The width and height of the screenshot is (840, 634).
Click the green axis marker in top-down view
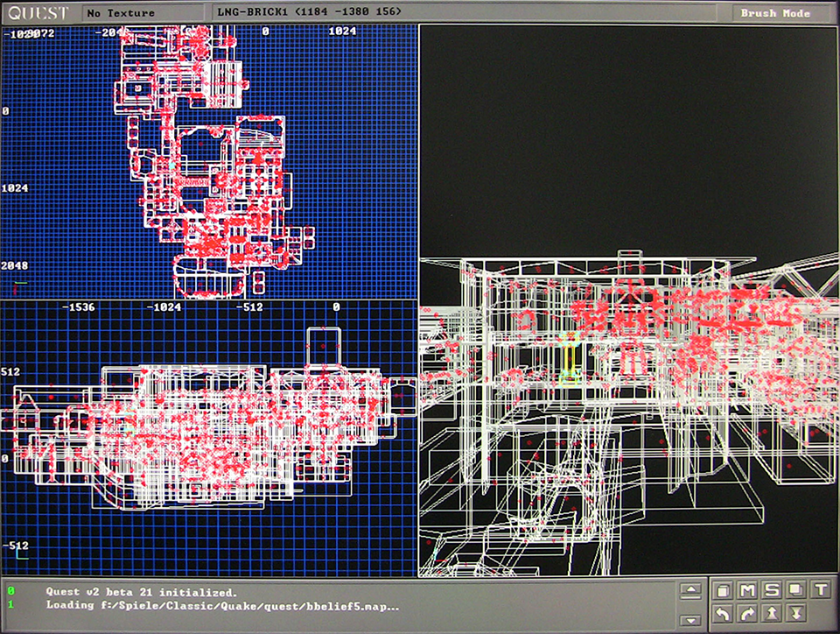[x=20, y=283]
